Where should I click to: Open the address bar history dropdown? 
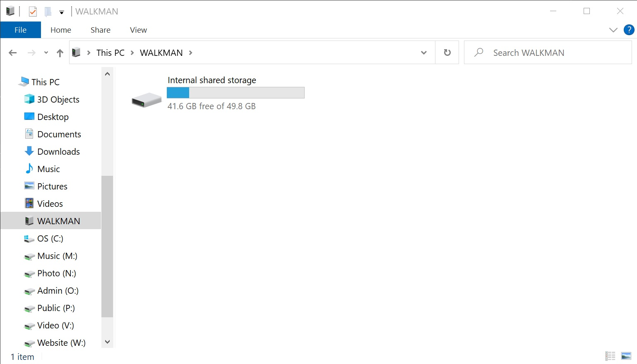pyautogui.click(x=424, y=53)
